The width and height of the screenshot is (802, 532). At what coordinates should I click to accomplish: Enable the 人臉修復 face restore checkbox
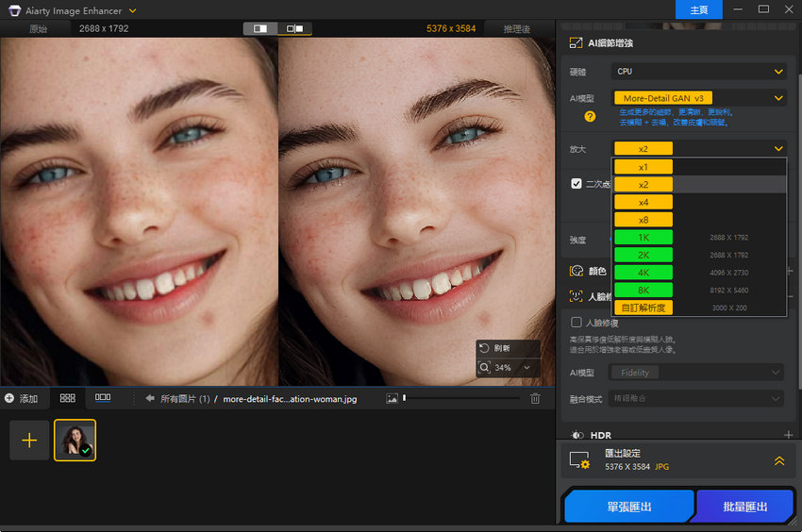tap(576, 323)
